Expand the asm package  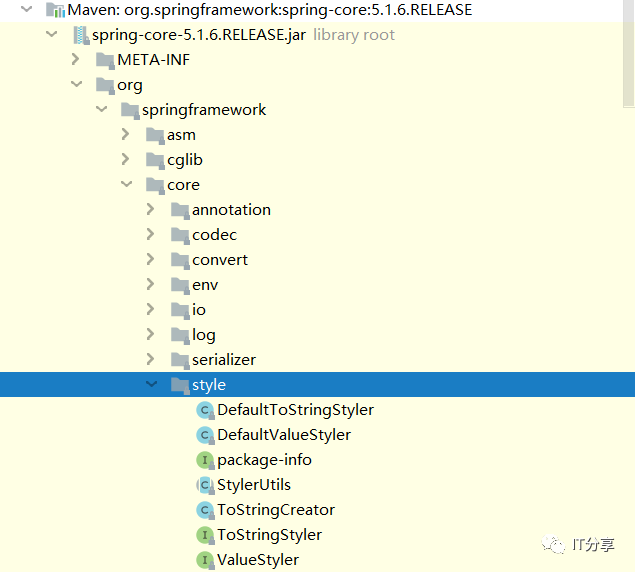[126, 134]
